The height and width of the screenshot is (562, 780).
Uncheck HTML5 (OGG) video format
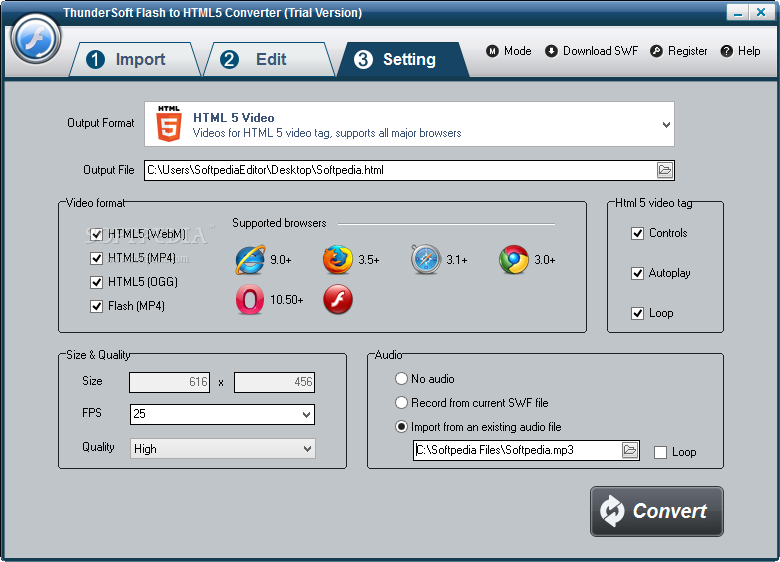pyautogui.click(x=97, y=282)
